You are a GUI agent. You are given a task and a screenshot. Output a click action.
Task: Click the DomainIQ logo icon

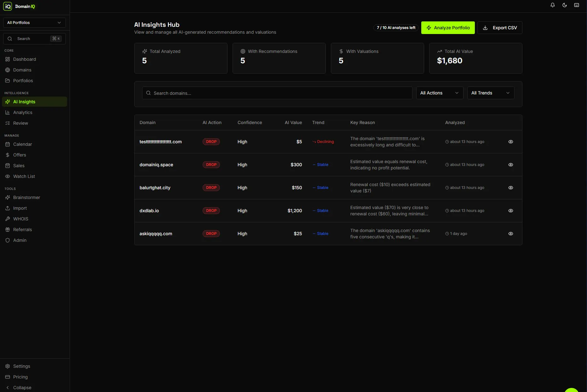pos(8,6)
